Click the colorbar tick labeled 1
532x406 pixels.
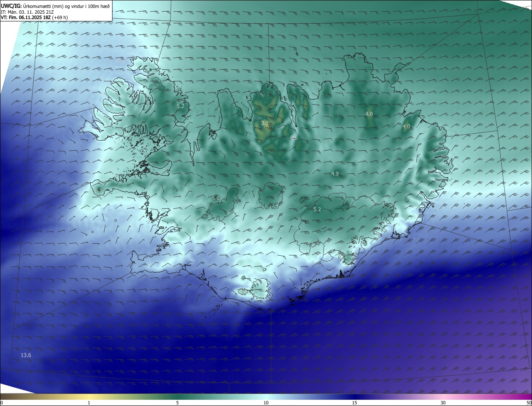tap(89, 403)
